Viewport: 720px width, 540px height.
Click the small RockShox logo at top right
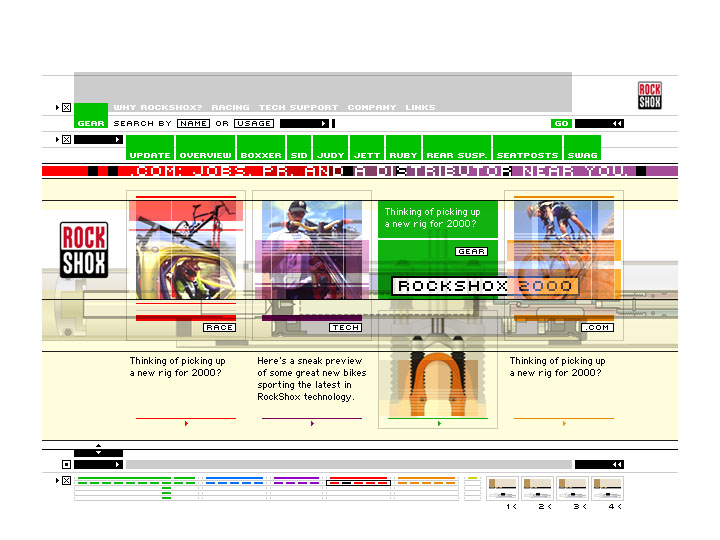point(649,96)
